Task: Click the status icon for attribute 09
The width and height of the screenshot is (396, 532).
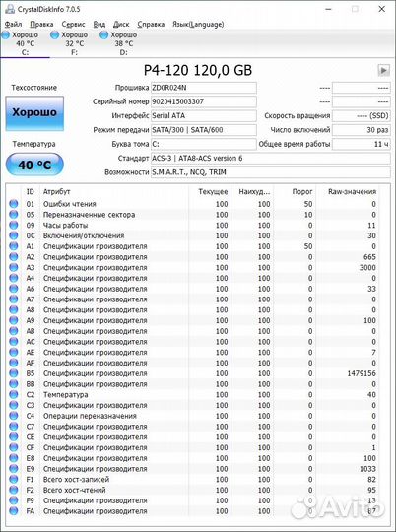Action: click(x=14, y=225)
